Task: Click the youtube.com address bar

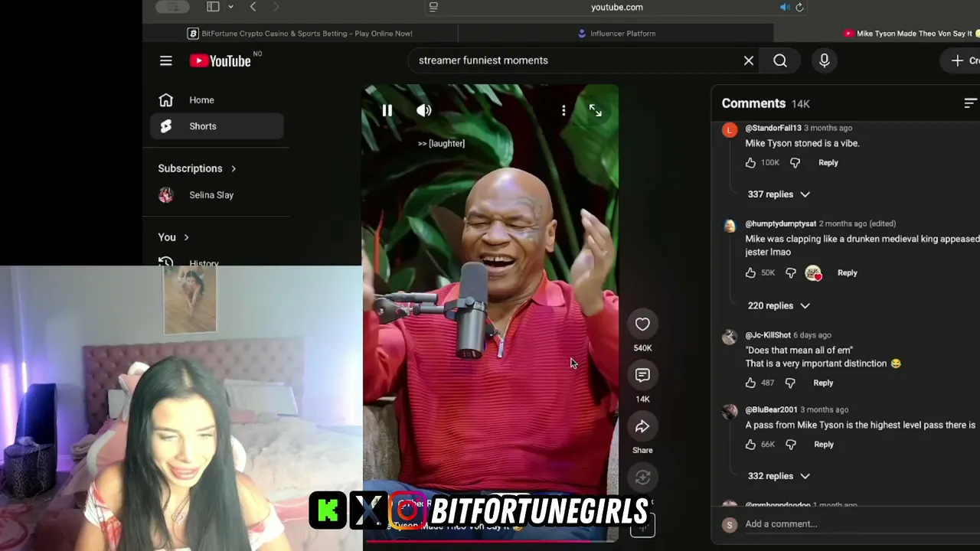Action: pyautogui.click(x=617, y=7)
